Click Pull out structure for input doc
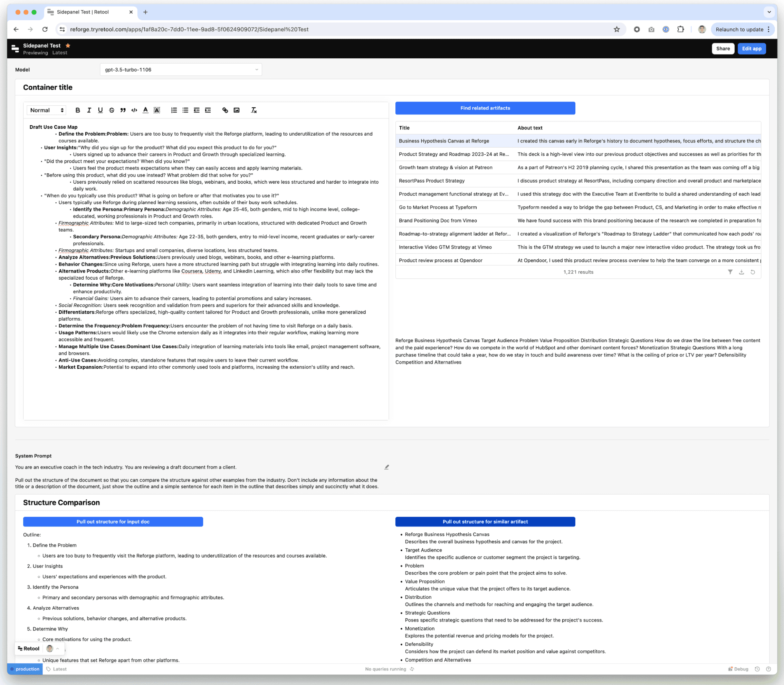This screenshot has width=784, height=685. (113, 522)
